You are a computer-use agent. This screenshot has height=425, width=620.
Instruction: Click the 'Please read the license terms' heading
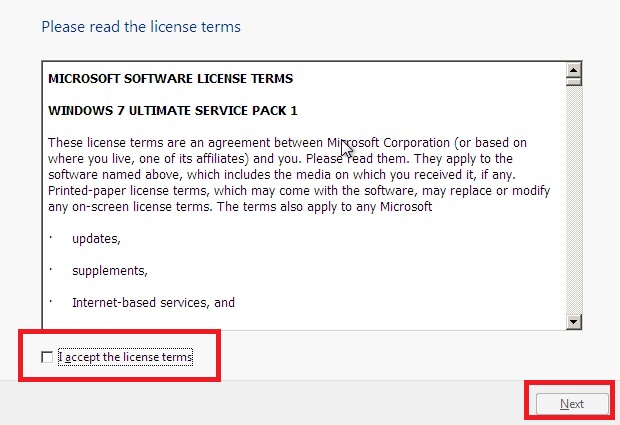pos(141,27)
